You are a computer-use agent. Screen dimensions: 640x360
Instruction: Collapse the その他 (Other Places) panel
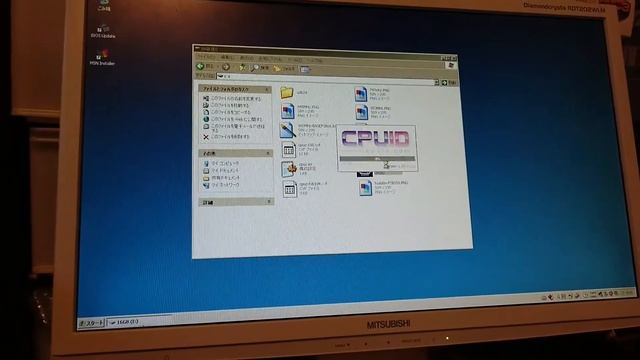268,153
